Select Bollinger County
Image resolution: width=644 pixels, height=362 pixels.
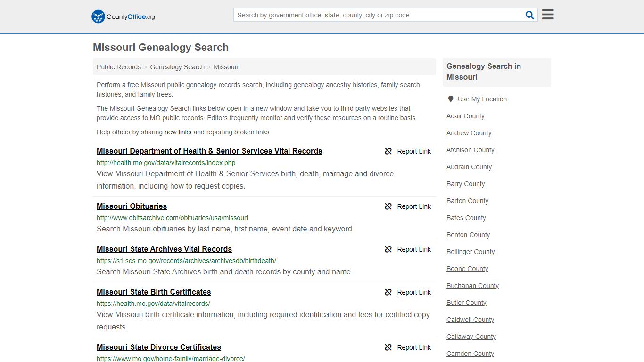(x=471, y=252)
